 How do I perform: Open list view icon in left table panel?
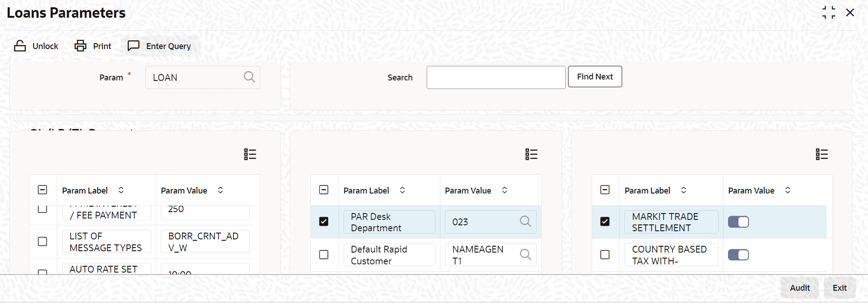coord(250,154)
